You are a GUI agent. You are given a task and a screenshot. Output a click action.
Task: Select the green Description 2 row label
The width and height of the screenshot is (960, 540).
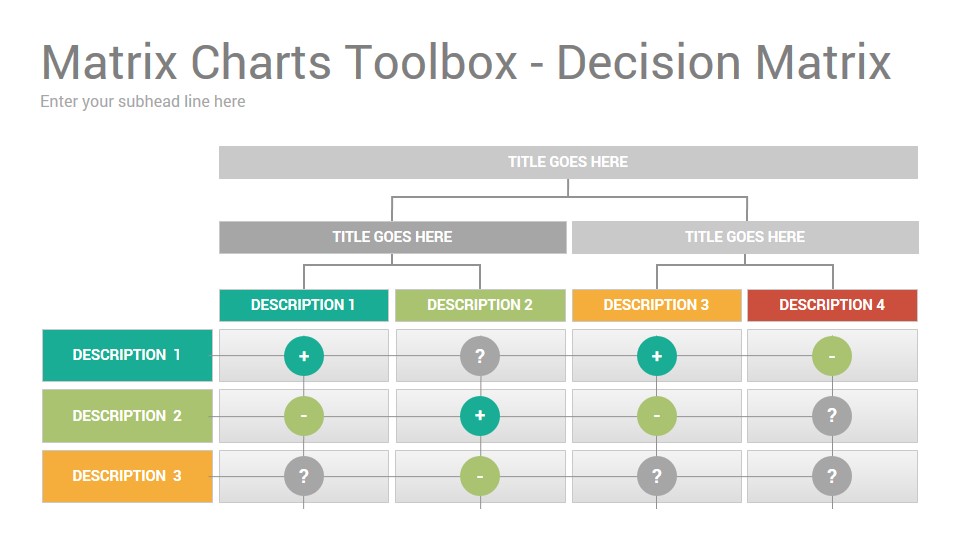pyautogui.click(x=127, y=416)
